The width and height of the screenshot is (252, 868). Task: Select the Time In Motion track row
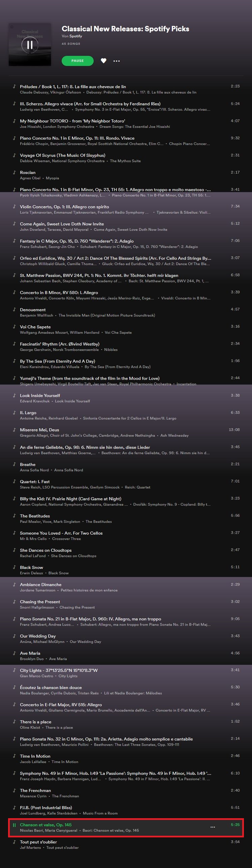126,758
